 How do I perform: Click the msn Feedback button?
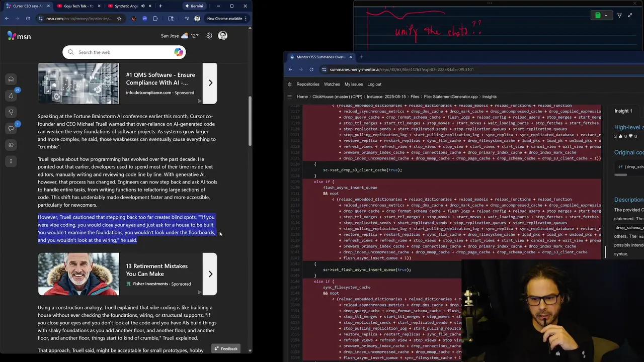(x=225, y=348)
